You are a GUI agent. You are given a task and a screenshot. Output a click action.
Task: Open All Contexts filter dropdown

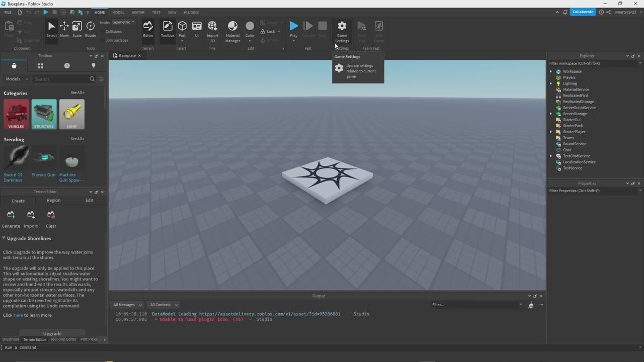(x=164, y=305)
